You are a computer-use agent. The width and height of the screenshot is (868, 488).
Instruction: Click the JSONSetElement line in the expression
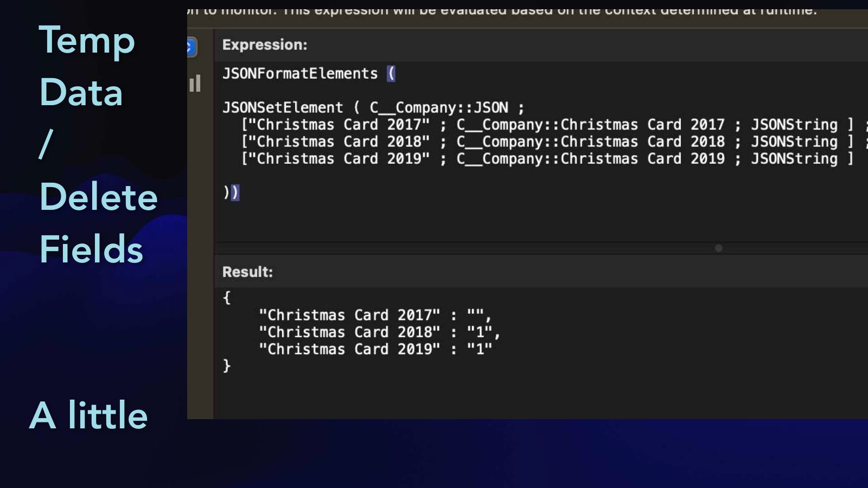point(373,107)
